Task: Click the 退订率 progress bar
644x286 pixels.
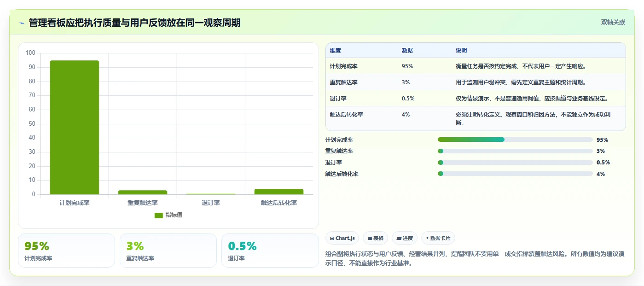Action: 515,163
